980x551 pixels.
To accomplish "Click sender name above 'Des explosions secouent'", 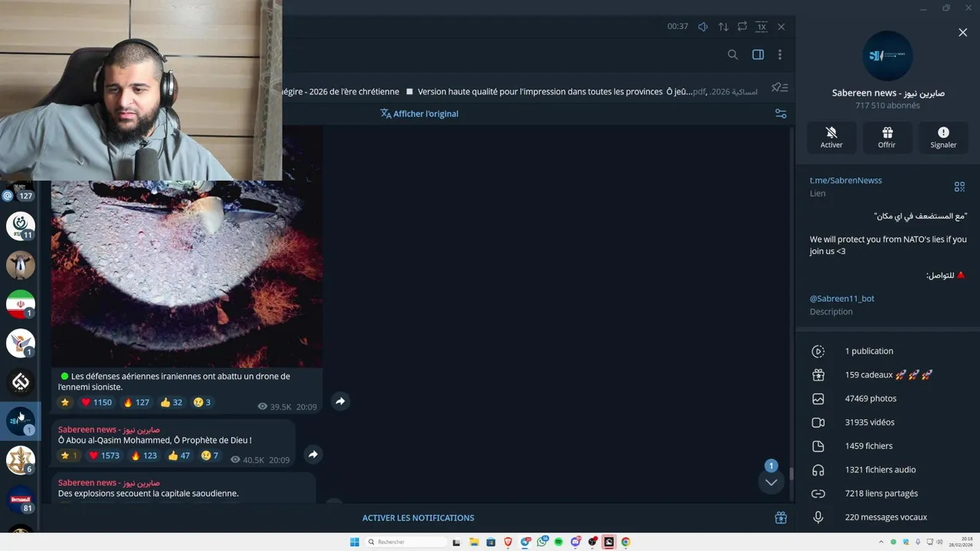I will 109,483.
